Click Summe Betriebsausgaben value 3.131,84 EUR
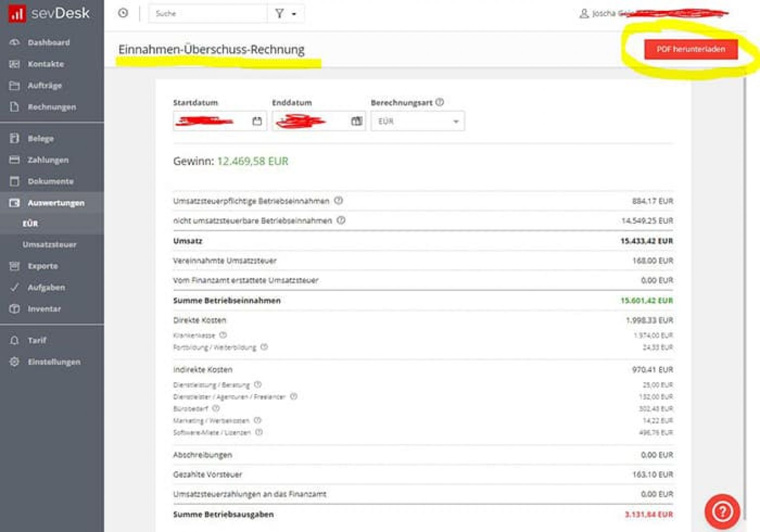 pyautogui.click(x=648, y=514)
